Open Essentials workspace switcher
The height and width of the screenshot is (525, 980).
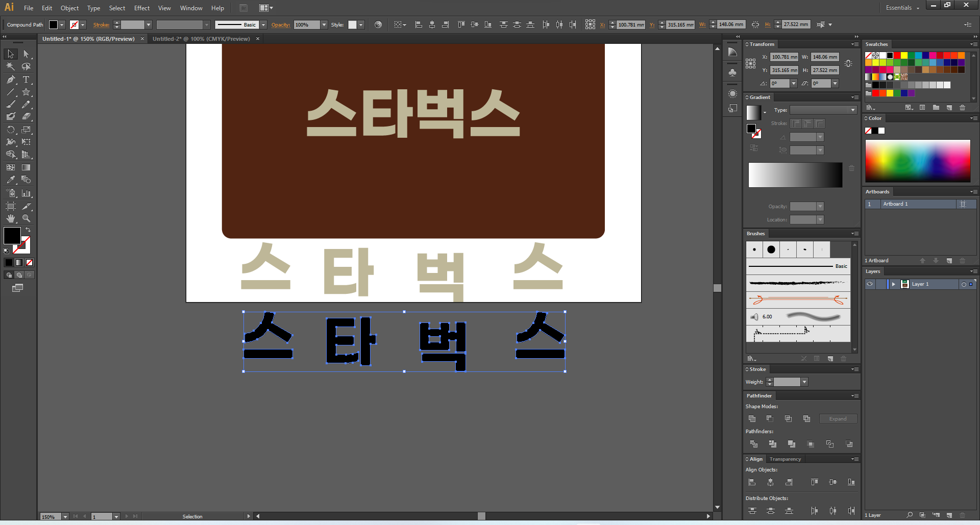pyautogui.click(x=902, y=8)
